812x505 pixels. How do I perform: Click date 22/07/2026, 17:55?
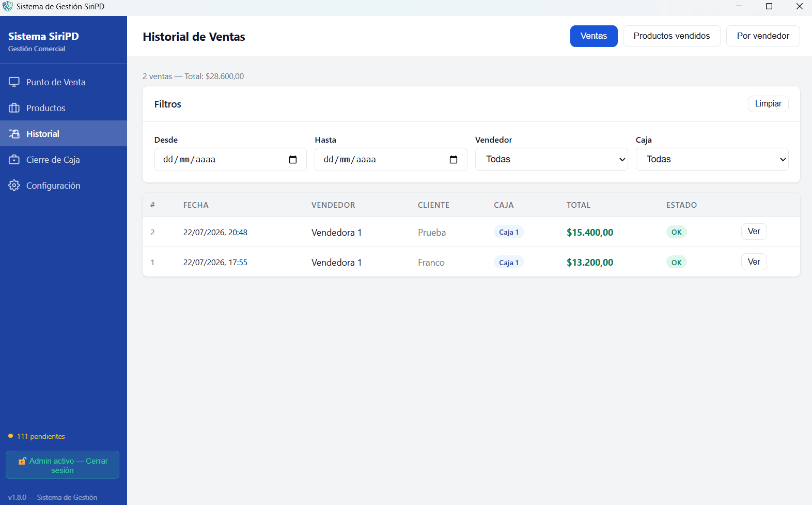[215, 263]
